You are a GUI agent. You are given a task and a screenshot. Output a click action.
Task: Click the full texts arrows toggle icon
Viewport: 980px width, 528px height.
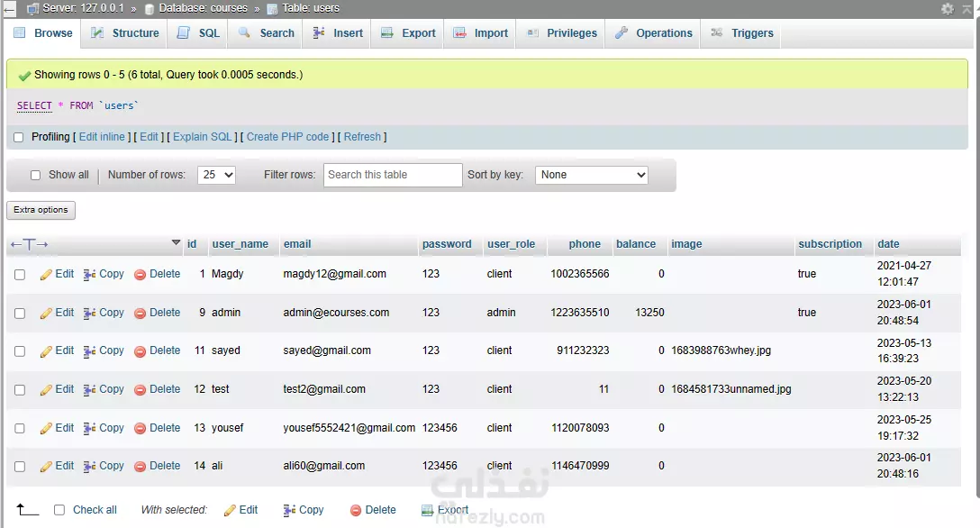tap(29, 244)
